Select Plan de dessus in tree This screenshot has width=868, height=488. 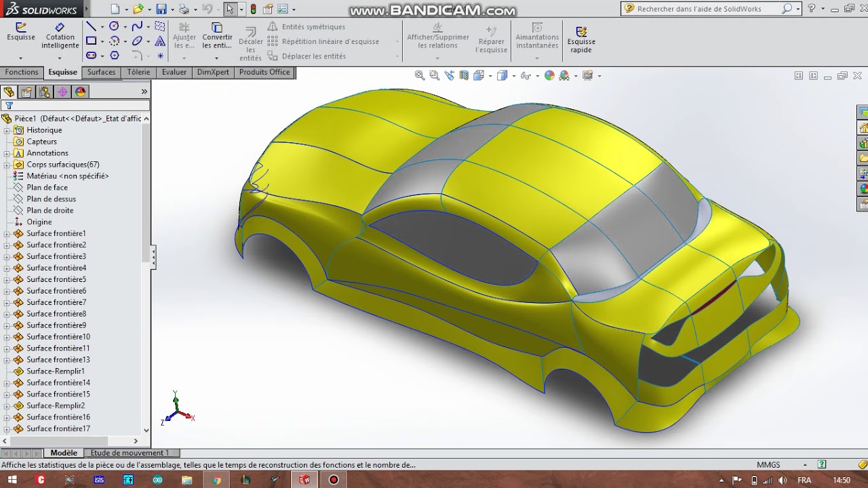[51, 199]
